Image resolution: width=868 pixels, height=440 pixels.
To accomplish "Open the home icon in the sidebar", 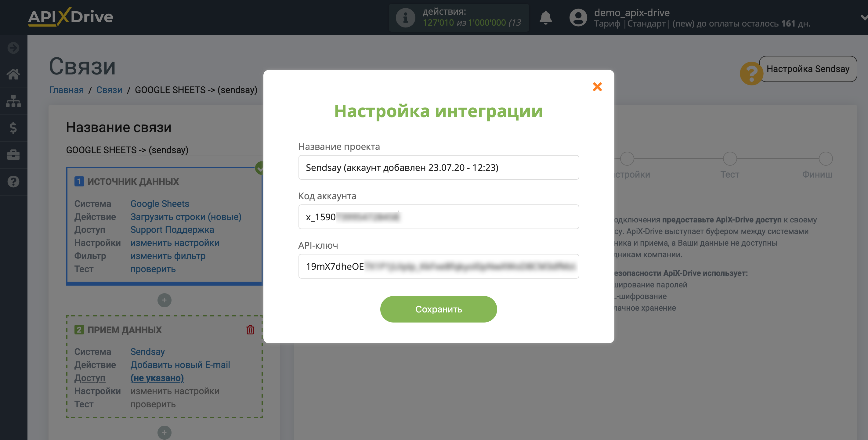I will tap(13, 74).
